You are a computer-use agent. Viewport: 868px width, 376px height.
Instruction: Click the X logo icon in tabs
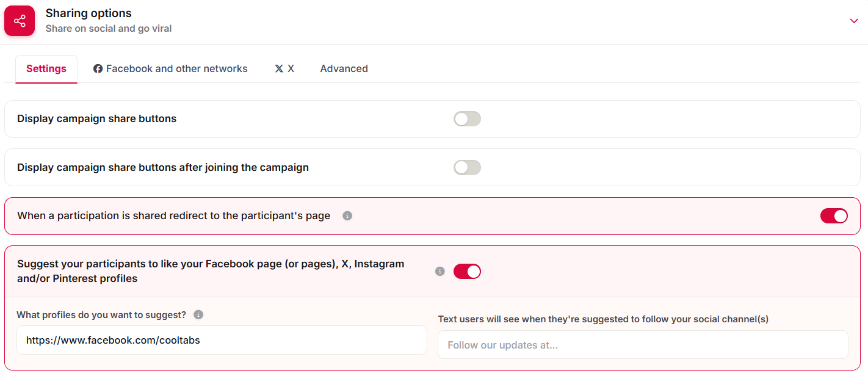279,69
